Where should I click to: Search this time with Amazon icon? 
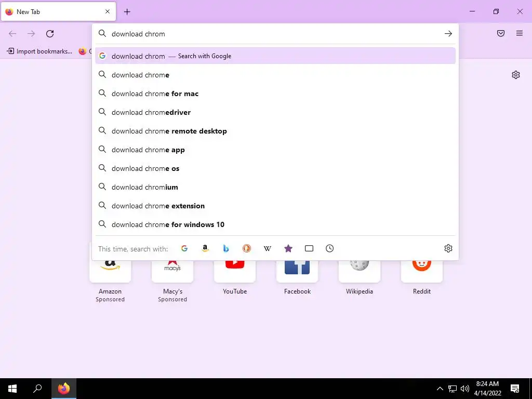pos(205,248)
